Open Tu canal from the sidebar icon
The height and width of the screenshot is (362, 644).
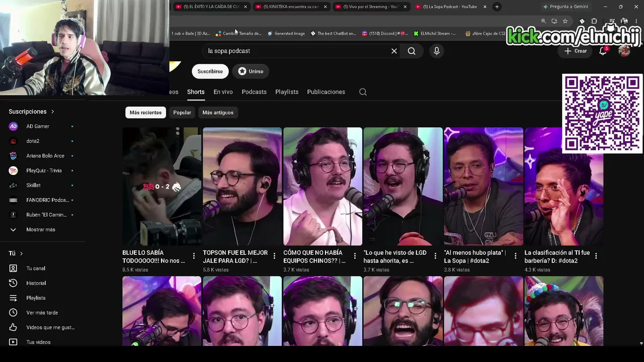[14, 268]
